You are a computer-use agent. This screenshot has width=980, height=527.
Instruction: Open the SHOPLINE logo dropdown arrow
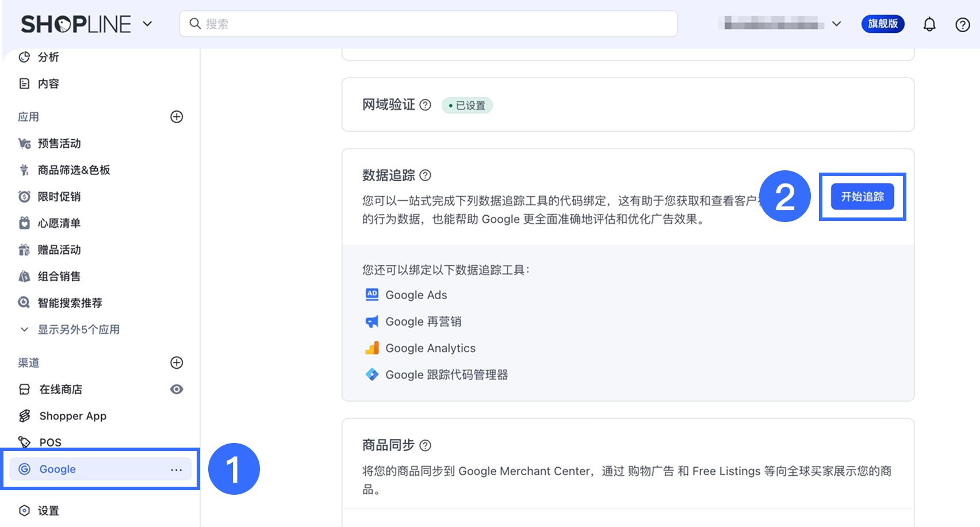(x=147, y=24)
